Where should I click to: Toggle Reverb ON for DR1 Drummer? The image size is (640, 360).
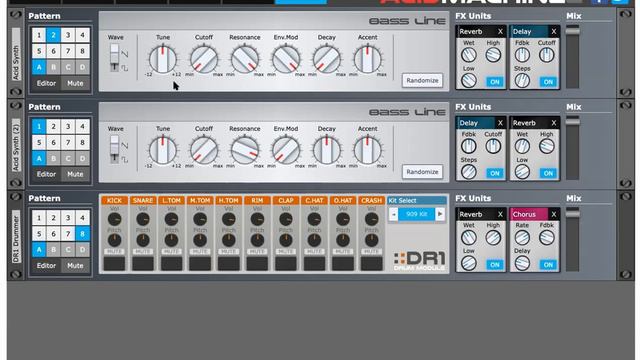coord(495,265)
